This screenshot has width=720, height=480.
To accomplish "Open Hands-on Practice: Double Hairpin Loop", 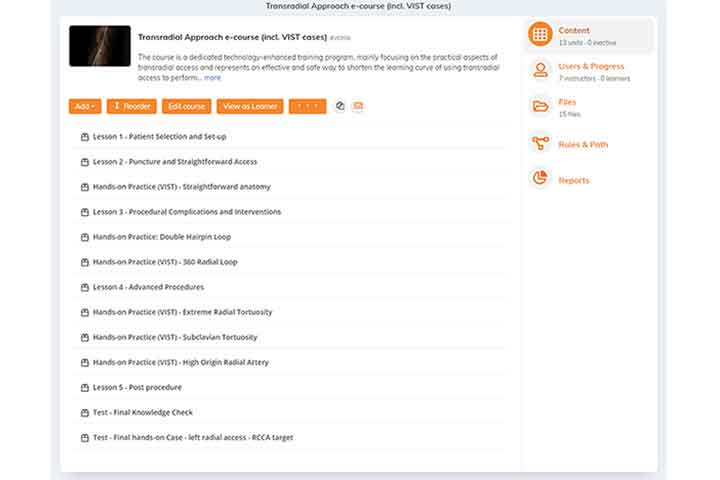I will tap(162, 237).
